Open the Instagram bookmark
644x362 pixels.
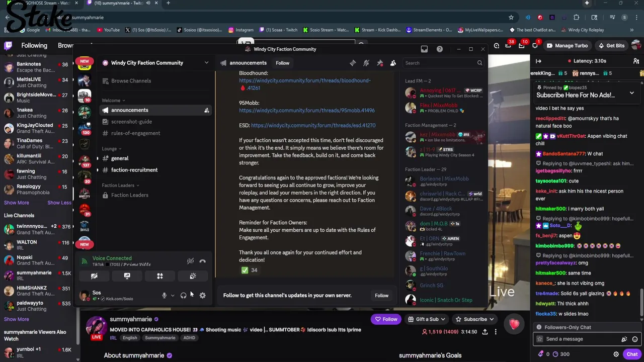click(240, 30)
